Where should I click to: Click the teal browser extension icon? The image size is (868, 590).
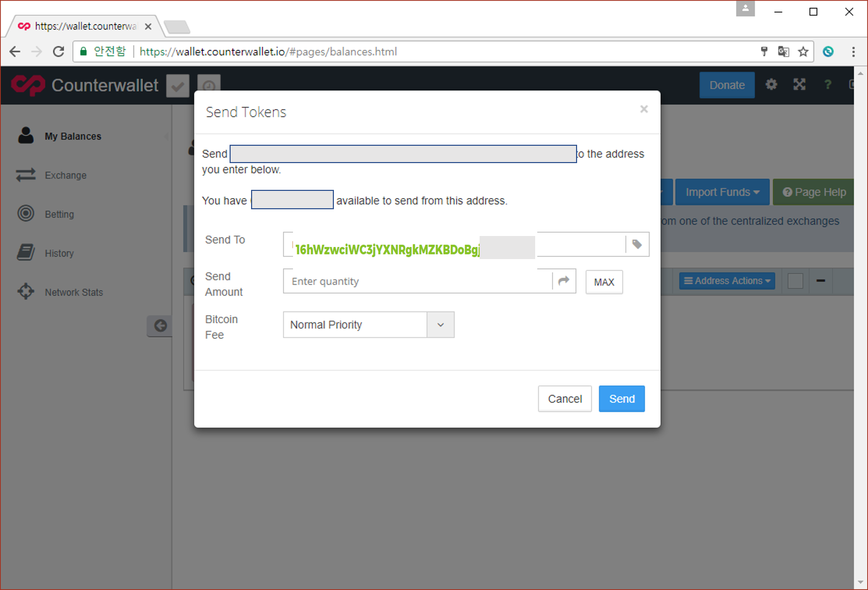(x=828, y=51)
